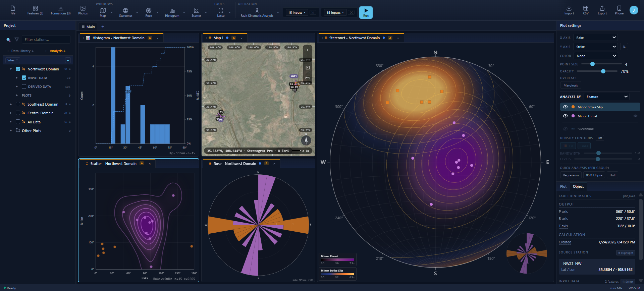Click the map zoom-to-extent icon

pos(308,68)
